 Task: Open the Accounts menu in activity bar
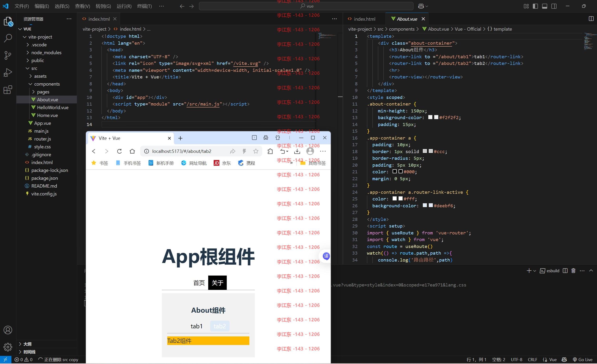8,330
